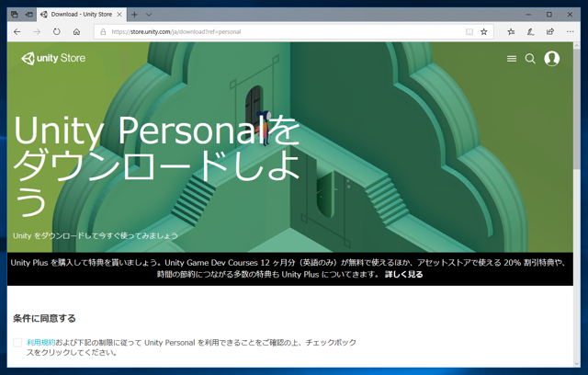Open the Unity Store hamburger menu
588x375 pixels.
pos(512,59)
